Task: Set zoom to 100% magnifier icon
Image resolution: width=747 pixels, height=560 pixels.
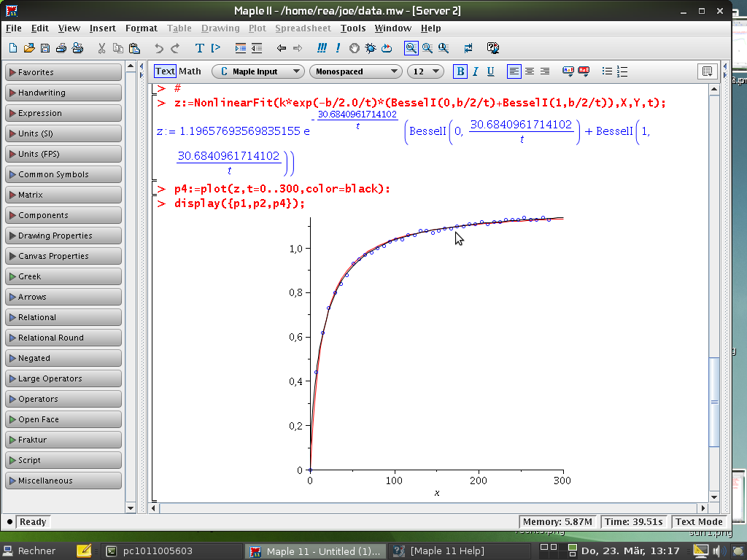Action: coord(411,48)
